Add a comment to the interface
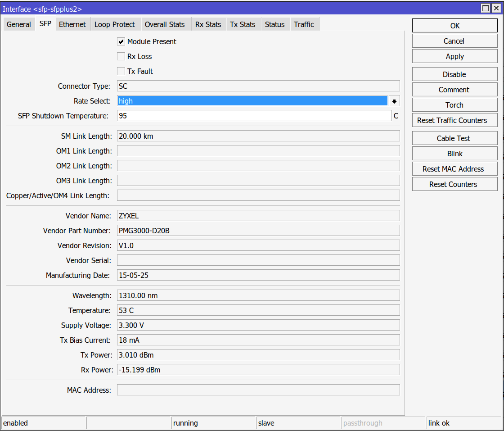The height and width of the screenshot is (431, 504). (454, 89)
